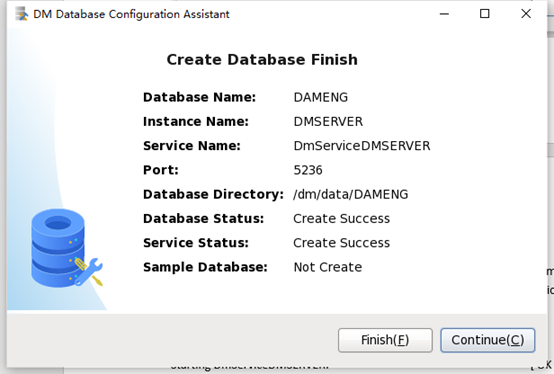Click the DM Configuration Assistant title bar icon
The height and width of the screenshot is (374, 554).
tap(22, 14)
